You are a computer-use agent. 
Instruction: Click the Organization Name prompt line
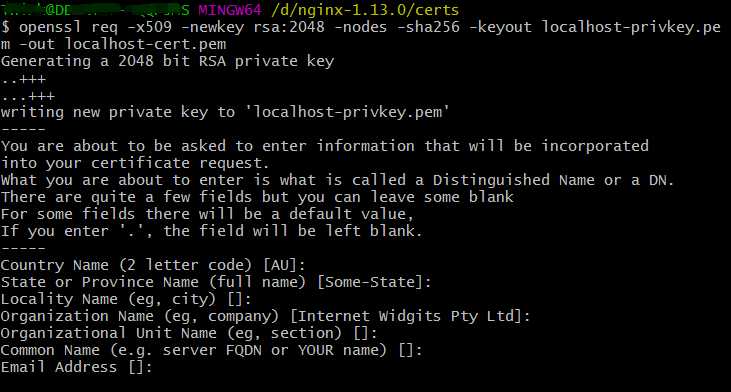(x=265, y=316)
